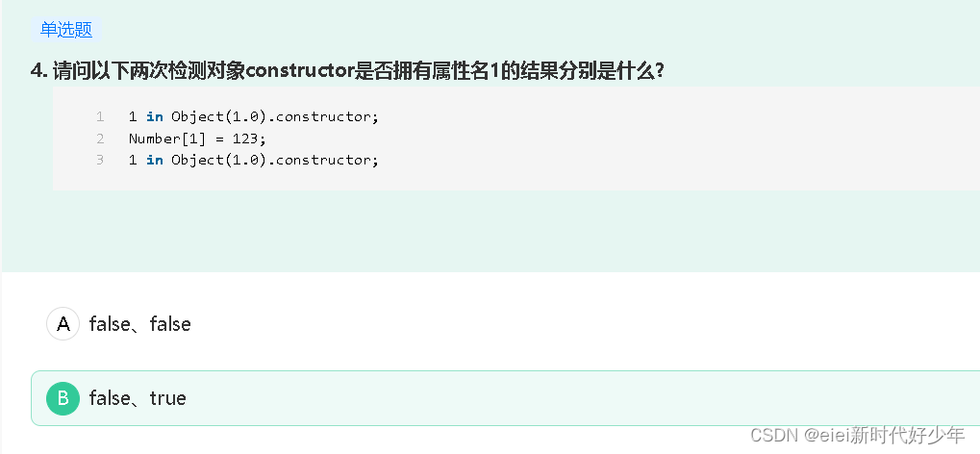Click the question 4 title text

pos(347,71)
